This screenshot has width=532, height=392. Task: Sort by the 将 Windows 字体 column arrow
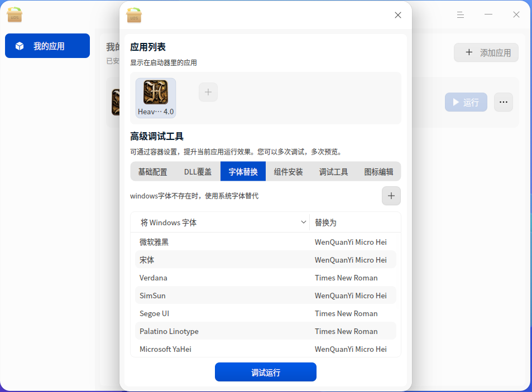[x=304, y=222]
